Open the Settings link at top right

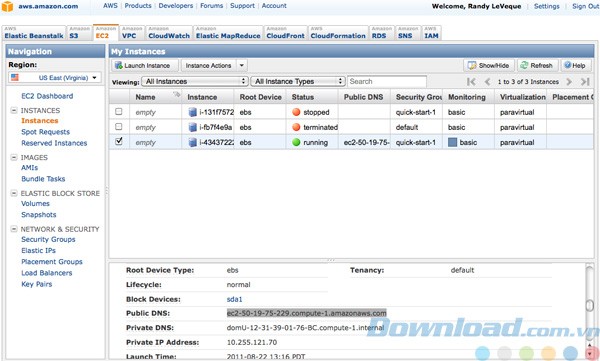[546, 6]
